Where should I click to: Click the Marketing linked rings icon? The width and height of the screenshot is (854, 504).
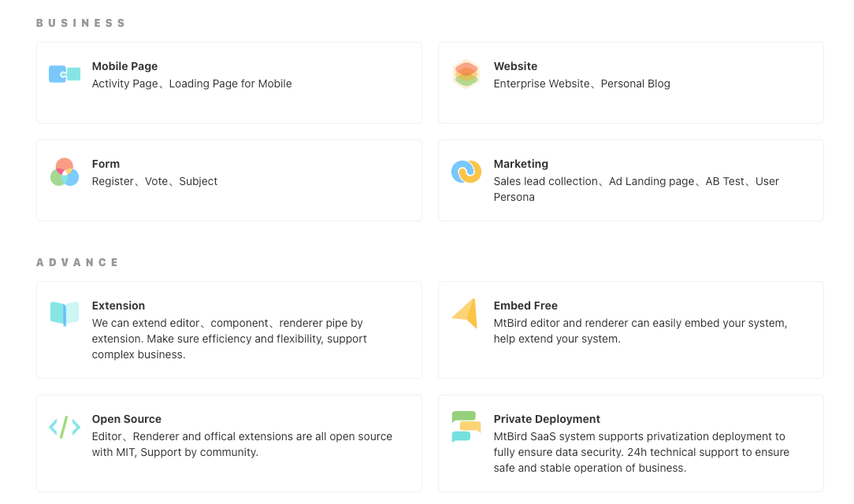tap(466, 171)
